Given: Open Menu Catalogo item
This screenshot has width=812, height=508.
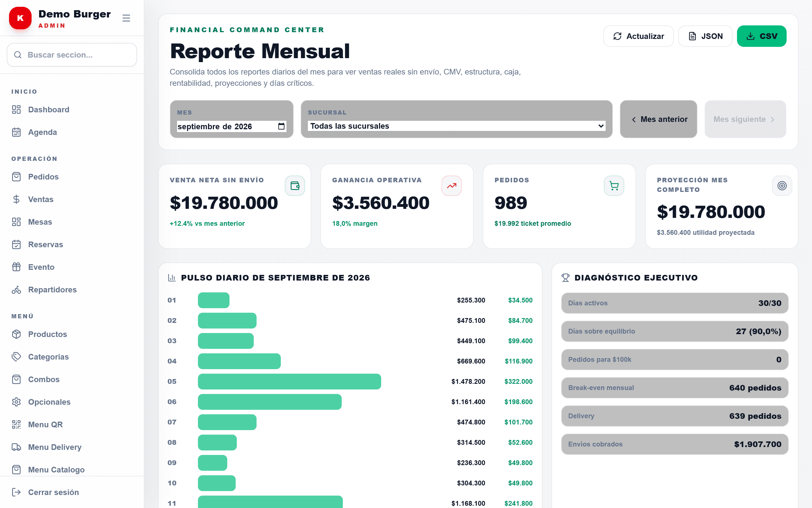Looking at the screenshot, I should [x=72, y=470].
